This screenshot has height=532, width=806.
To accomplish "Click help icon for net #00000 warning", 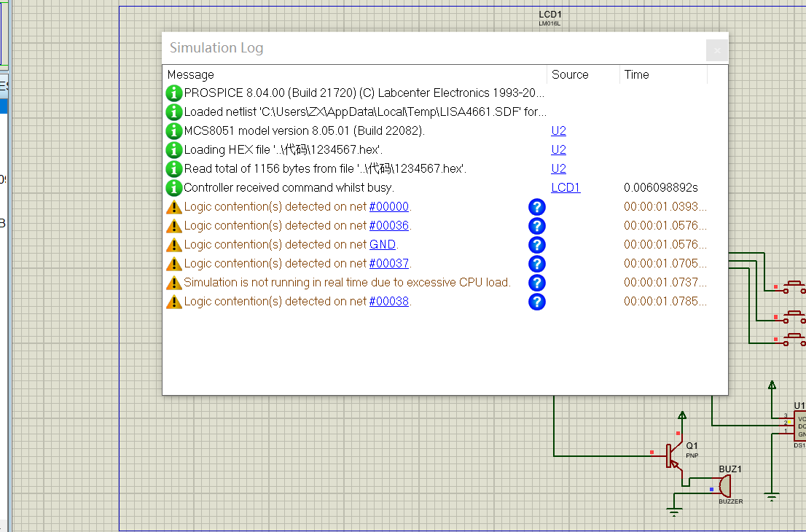I will coord(536,207).
